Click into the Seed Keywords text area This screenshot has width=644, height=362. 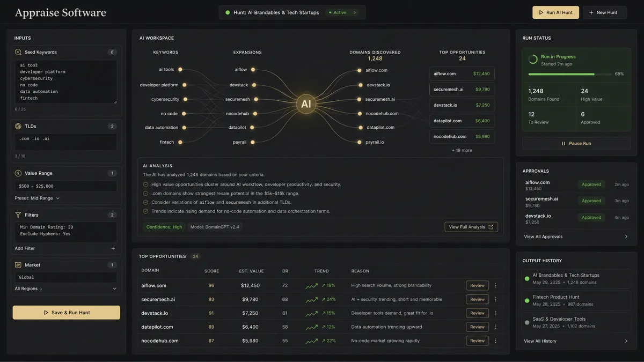[65, 82]
